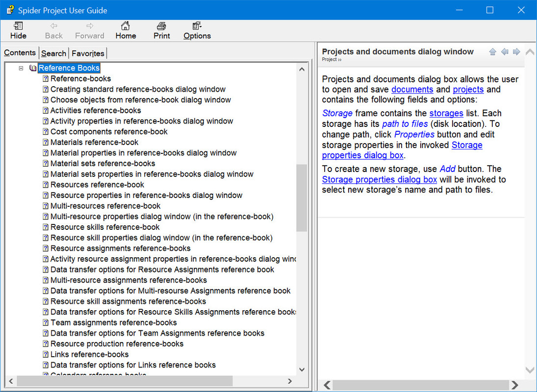The image size is (537, 392).
Task: Open 'Material sets properties in reference-books dialog window'
Action: [x=152, y=174]
